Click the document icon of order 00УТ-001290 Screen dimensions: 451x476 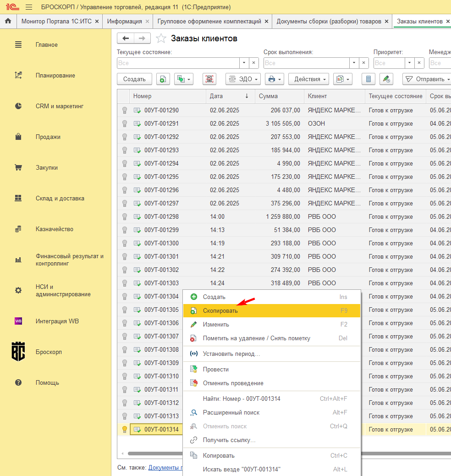[x=137, y=110]
